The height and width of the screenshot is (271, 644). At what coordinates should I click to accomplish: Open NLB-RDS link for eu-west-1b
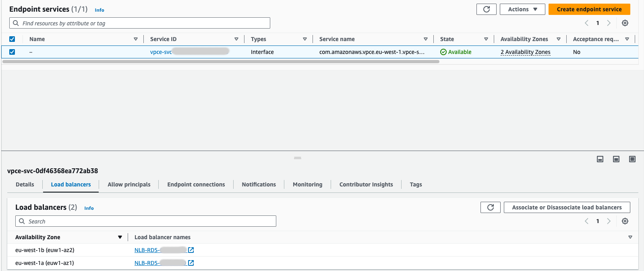(160, 250)
